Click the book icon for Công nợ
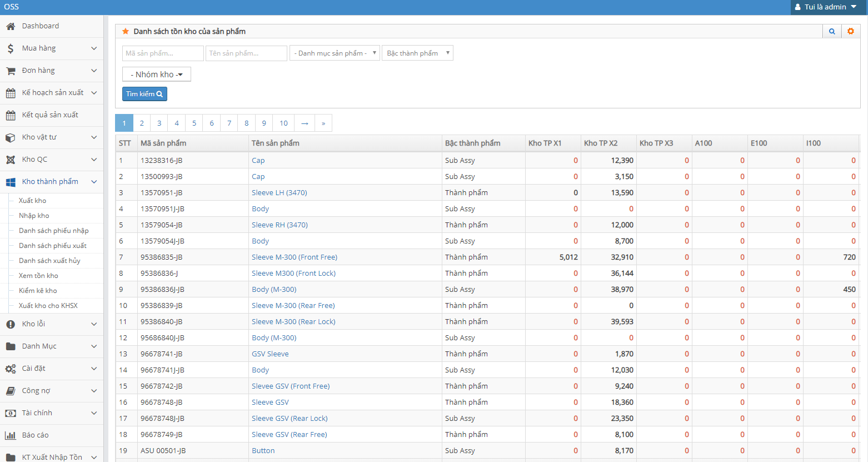Image resolution: width=868 pixels, height=462 pixels. (11, 391)
